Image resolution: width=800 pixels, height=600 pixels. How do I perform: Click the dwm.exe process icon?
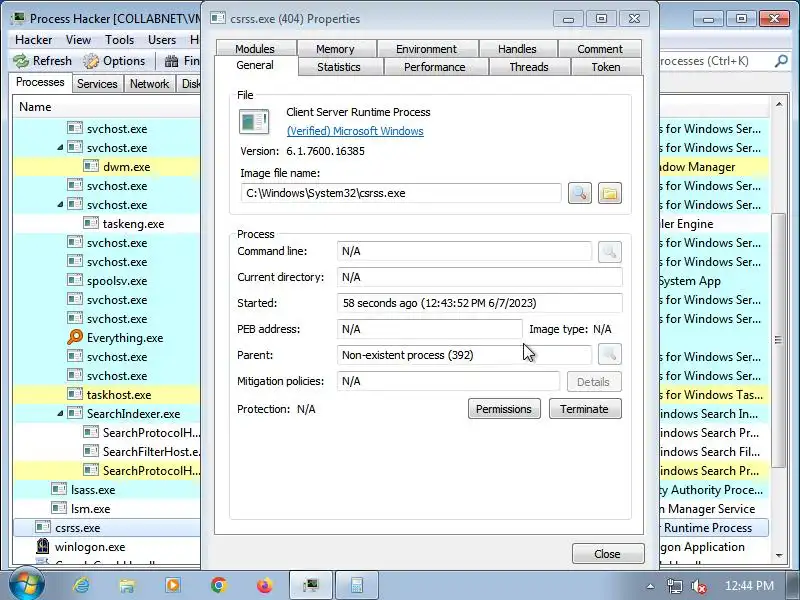point(91,166)
